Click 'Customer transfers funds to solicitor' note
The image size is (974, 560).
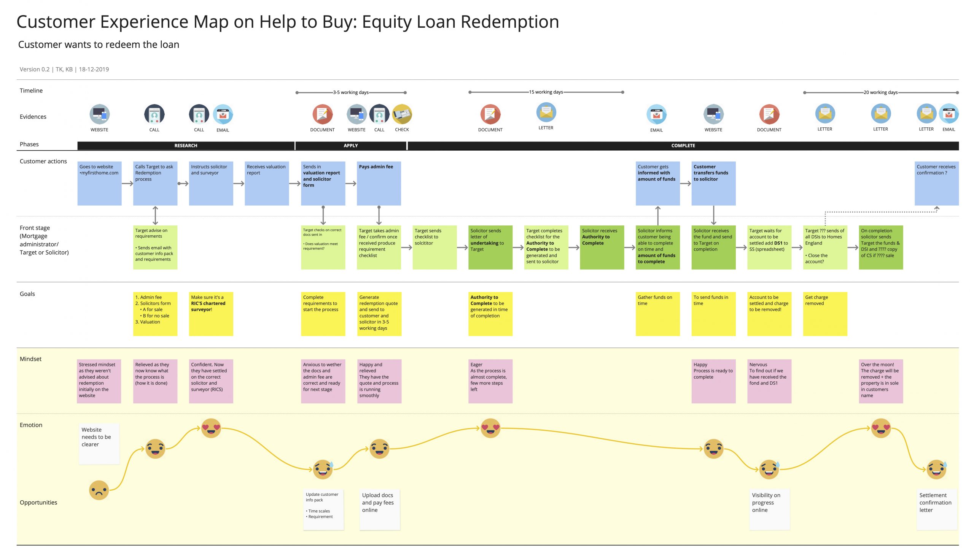(713, 184)
